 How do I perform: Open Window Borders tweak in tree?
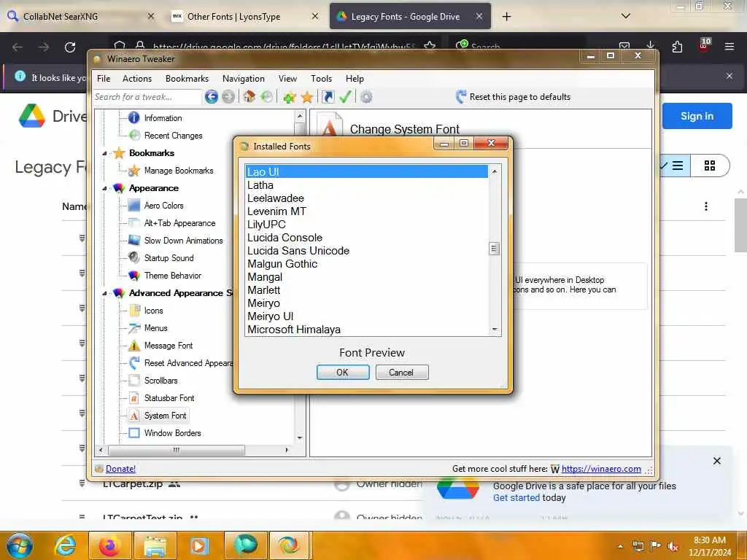click(x=172, y=433)
